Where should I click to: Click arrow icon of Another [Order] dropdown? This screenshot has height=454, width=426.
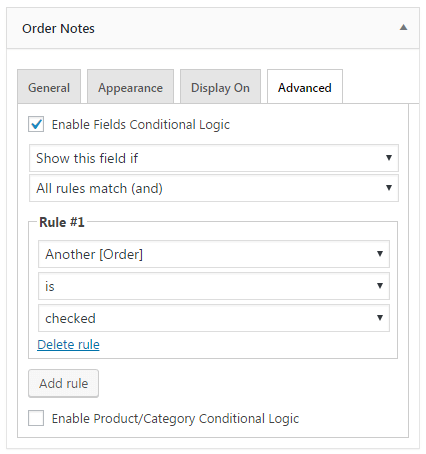(x=380, y=254)
